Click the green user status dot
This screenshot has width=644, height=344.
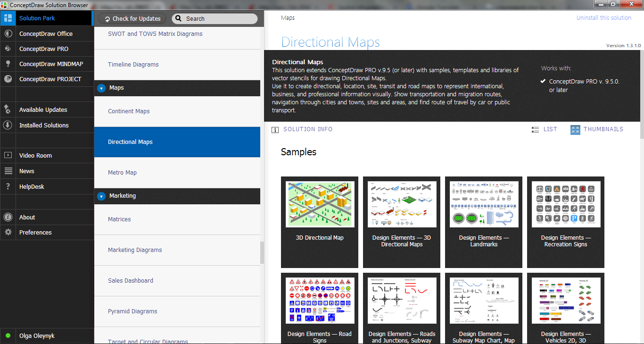pyautogui.click(x=8, y=336)
